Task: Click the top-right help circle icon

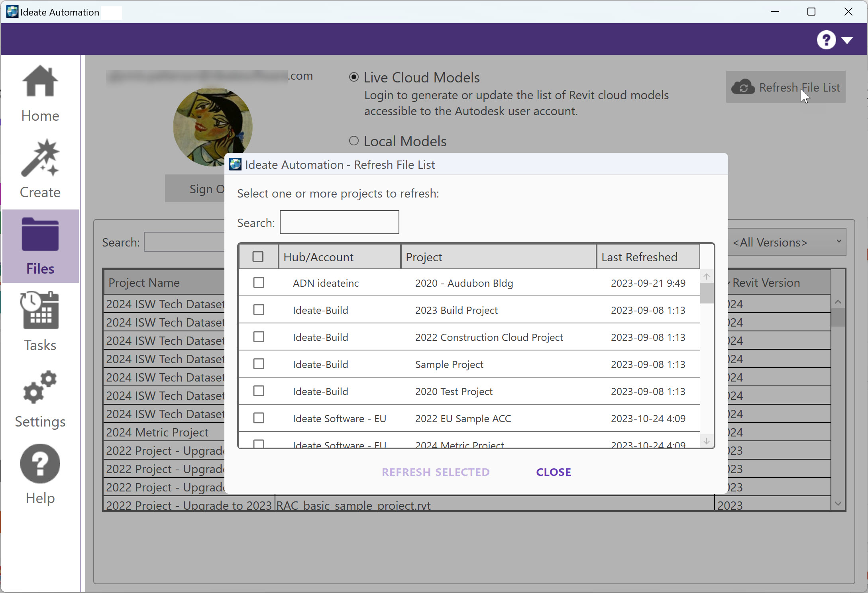Action: click(826, 40)
